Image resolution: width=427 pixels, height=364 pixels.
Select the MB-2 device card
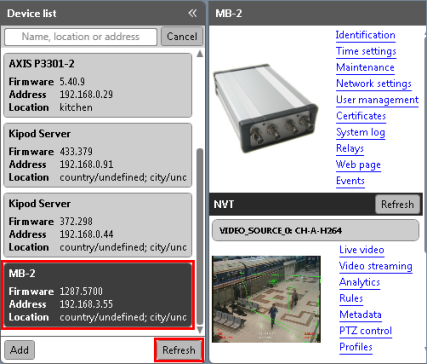[x=98, y=295]
